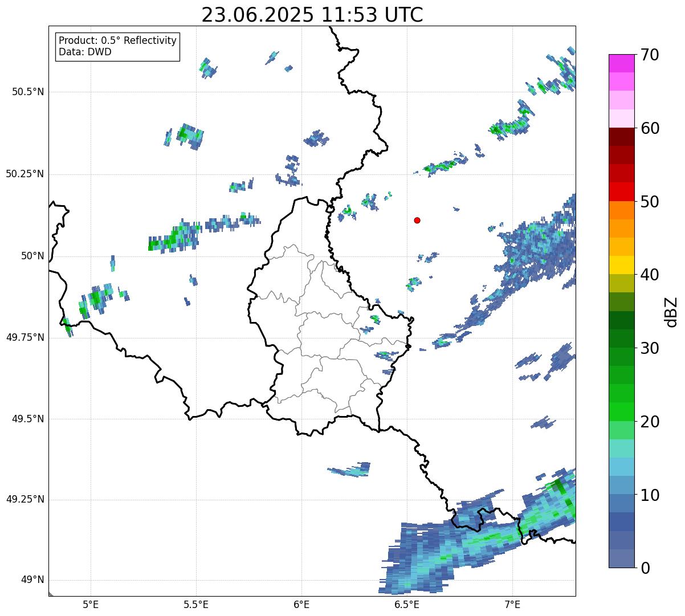The width and height of the screenshot is (685, 616).
Task: Click the bright green colorbar segment above 20
Action: 621,411
